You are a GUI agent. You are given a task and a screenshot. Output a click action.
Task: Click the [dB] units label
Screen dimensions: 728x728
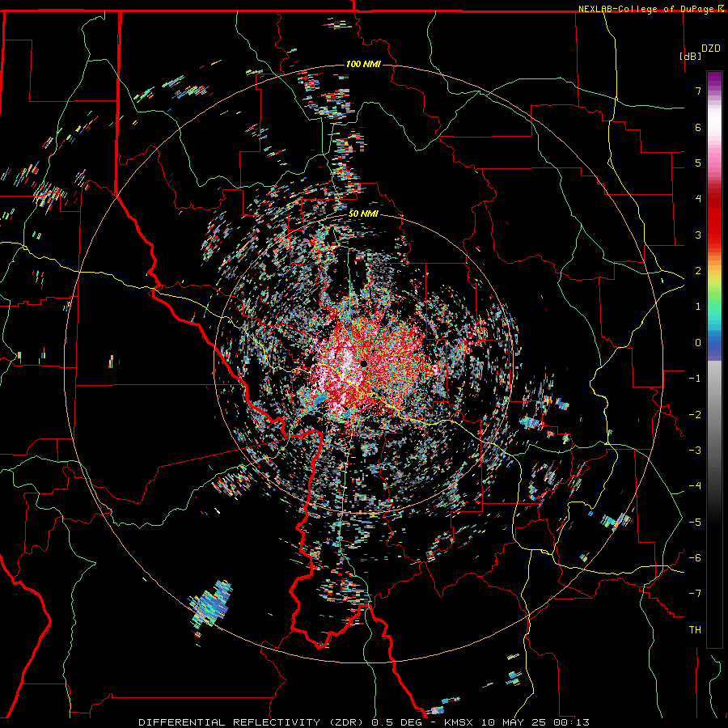[691, 57]
